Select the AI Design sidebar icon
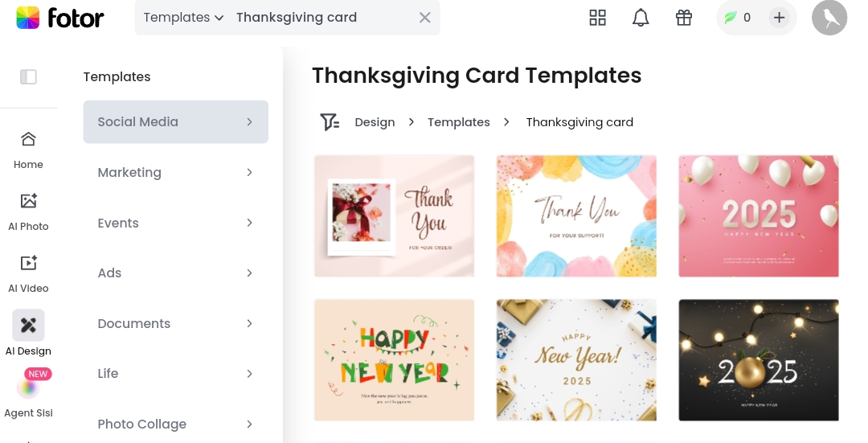The width and height of the screenshot is (868, 443). (x=28, y=325)
